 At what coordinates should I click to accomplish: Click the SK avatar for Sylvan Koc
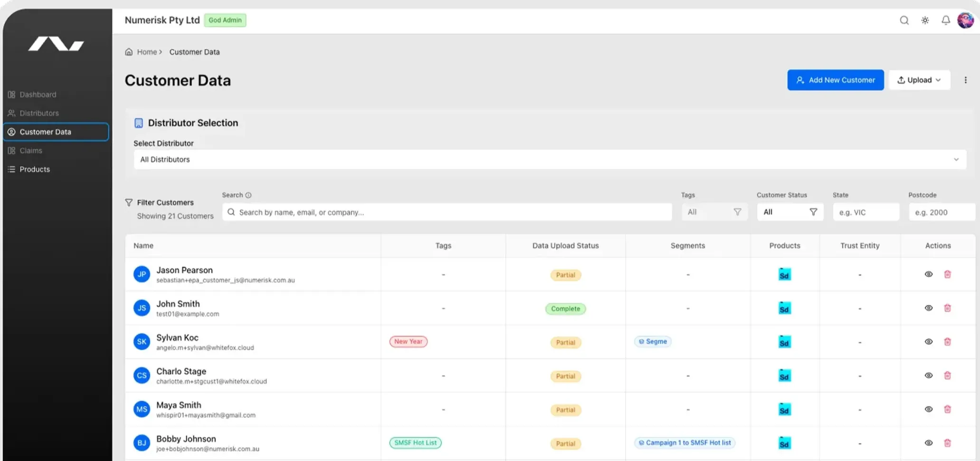[x=142, y=342]
